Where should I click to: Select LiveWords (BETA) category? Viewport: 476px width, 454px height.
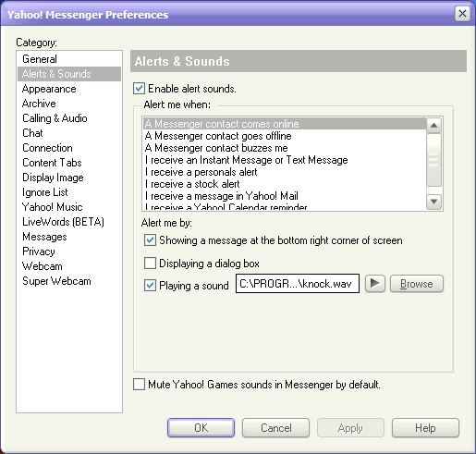tap(69, 222)
